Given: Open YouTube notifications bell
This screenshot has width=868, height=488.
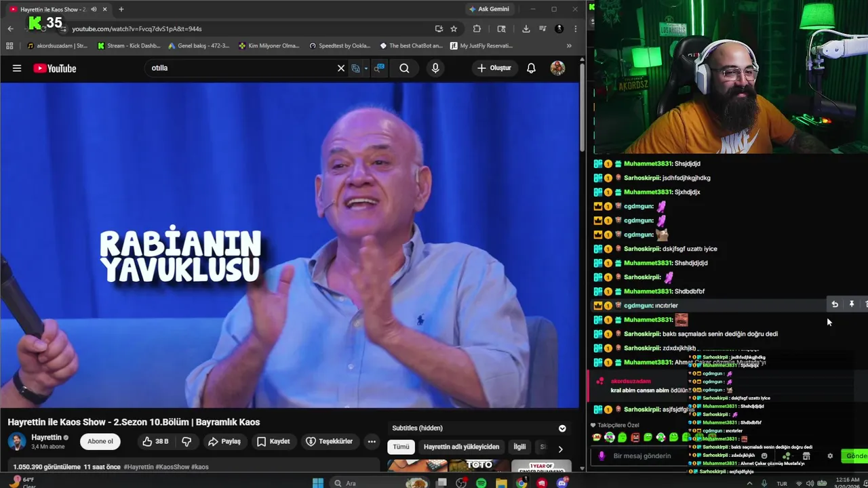Looking at the screenshot, I should pyautogui.click(x=531, y=68).
